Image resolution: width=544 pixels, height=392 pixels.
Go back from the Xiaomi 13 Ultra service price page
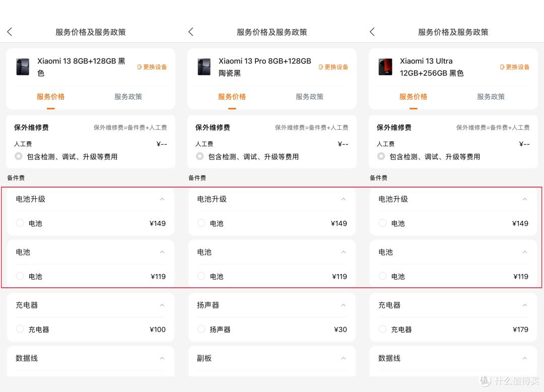(x=372, y=32)
